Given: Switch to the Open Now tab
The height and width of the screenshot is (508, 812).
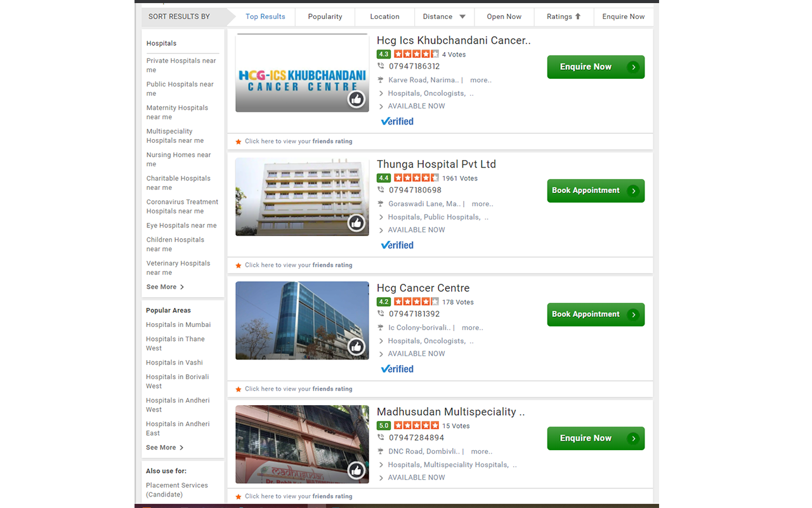Looking at the screenshot, I should tap(504, 17).
